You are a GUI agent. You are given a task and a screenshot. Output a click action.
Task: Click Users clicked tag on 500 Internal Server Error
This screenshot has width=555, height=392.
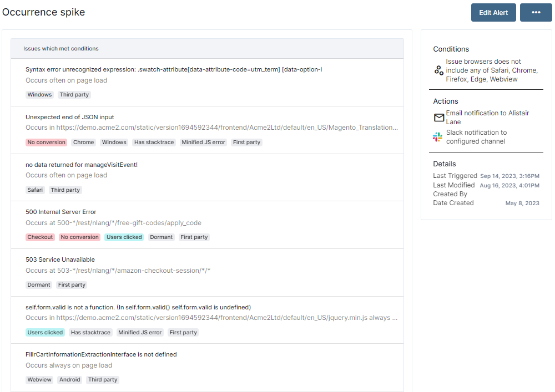(124, 237)
